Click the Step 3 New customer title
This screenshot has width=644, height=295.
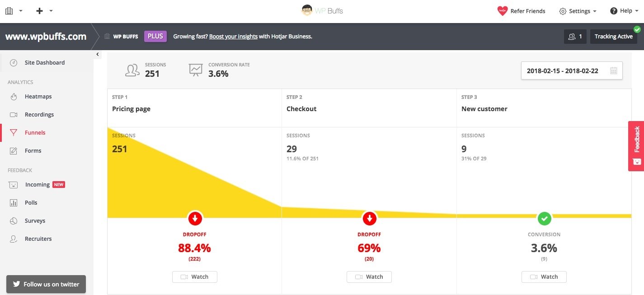pos(484,109)
